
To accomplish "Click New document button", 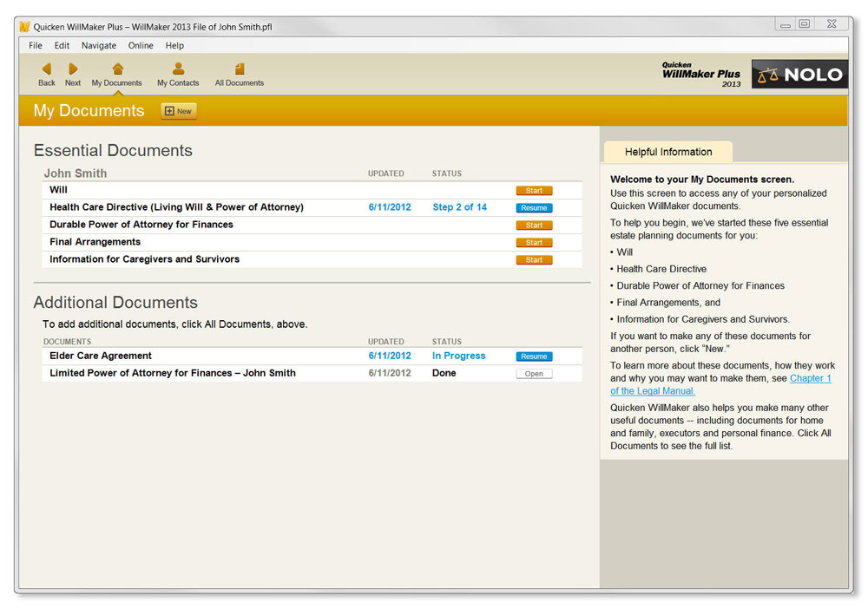I will point(179,111).
